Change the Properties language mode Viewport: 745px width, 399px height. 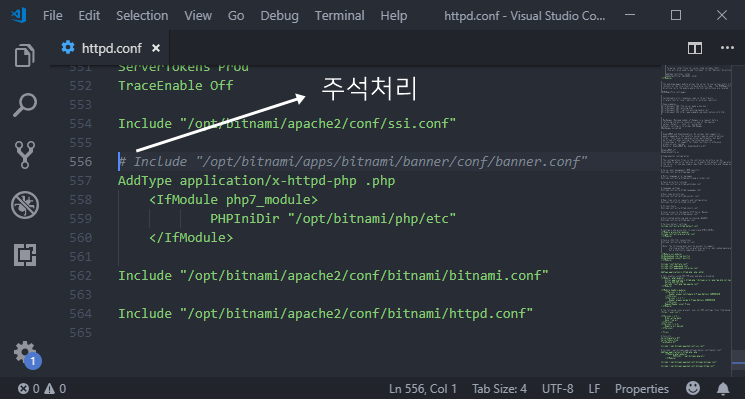click(x=641, y=389)
